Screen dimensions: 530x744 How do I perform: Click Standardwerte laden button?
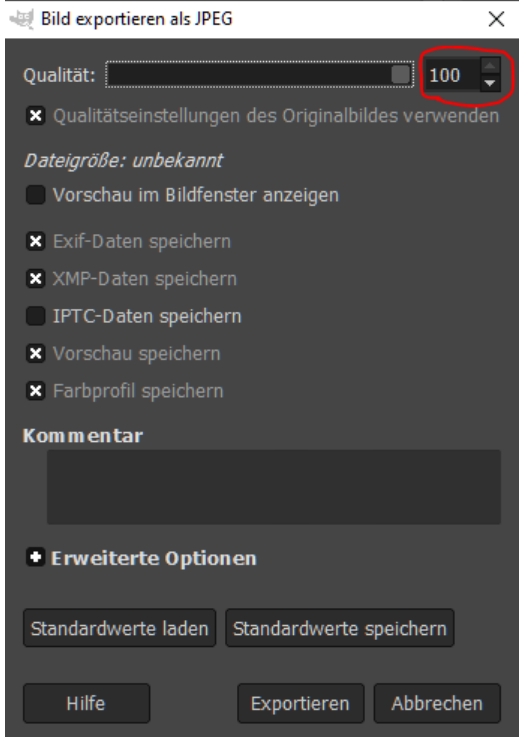(x=120, y=628)
